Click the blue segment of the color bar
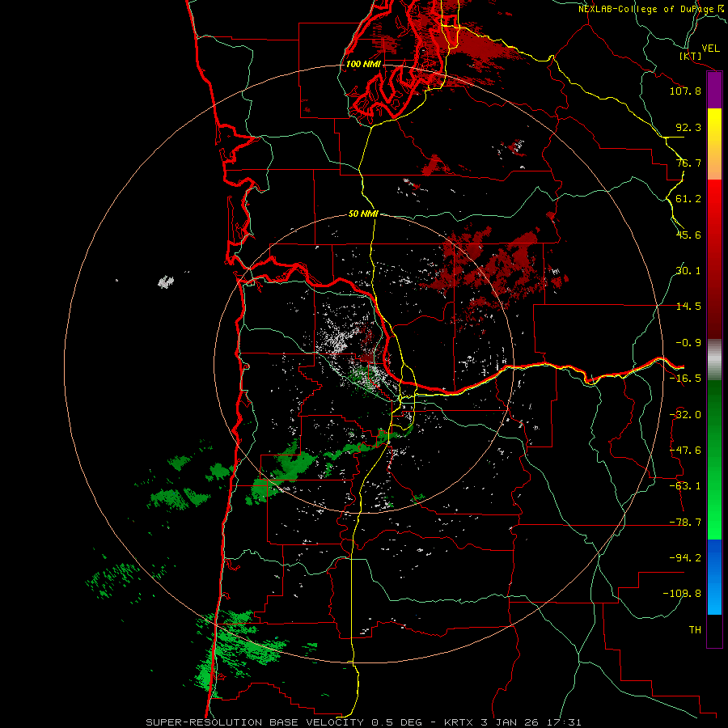Viewport: 728px width, 728px height. coord(714,577)
